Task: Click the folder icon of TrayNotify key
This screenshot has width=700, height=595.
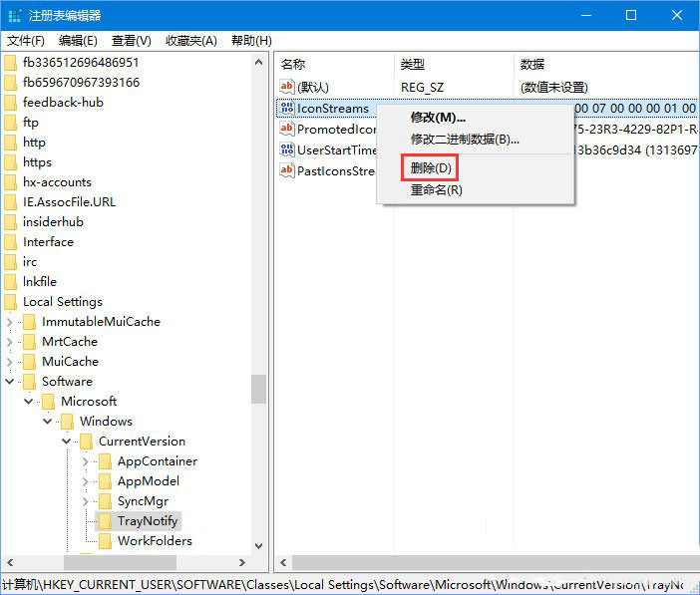Action: [x=105, y=521]
